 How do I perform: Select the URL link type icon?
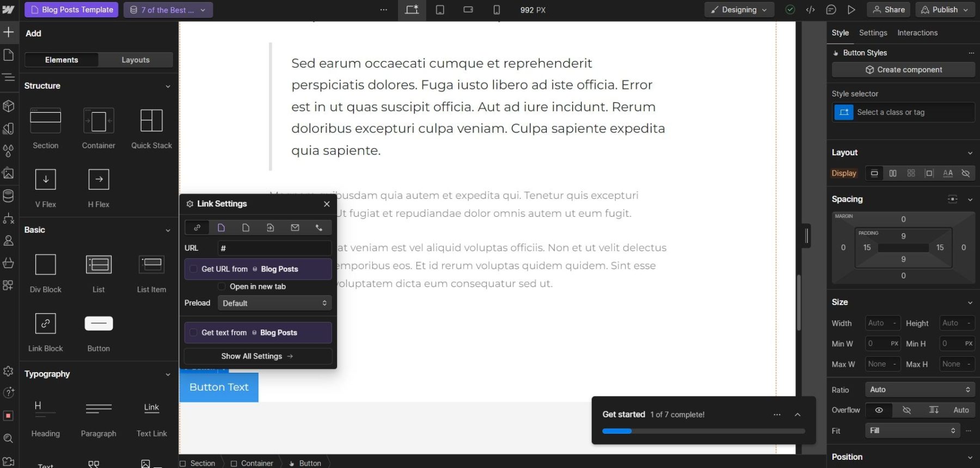point(197,228)
